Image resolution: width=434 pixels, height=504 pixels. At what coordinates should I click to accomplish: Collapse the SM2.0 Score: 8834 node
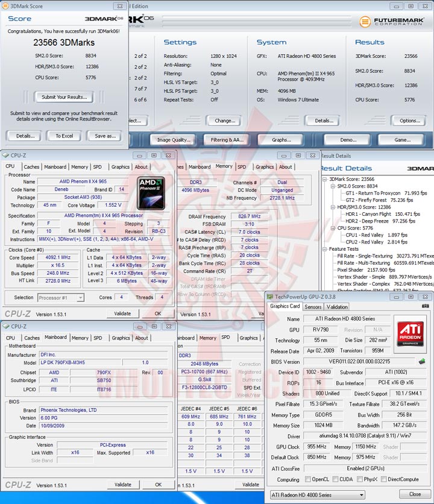pyautogui.click(x=333, y=186)
